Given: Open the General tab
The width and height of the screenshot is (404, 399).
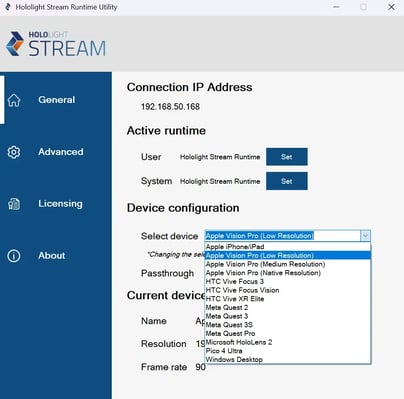Looking at the screenshot, I should pyautogui.click(x=56, y=100).
